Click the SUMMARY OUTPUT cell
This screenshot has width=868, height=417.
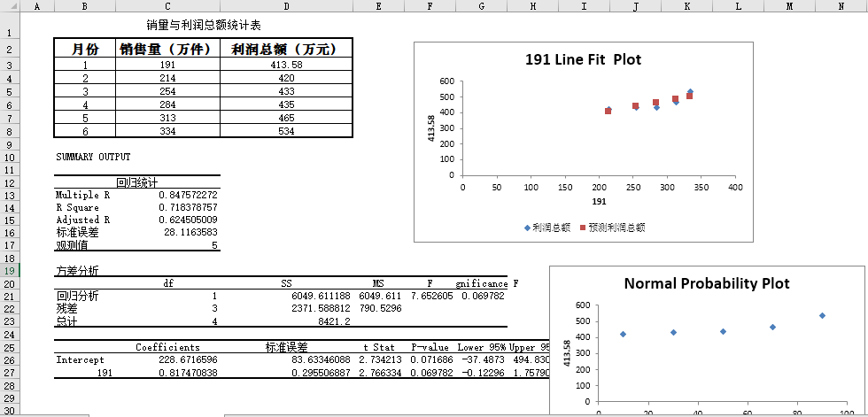(x=93, y=157)
